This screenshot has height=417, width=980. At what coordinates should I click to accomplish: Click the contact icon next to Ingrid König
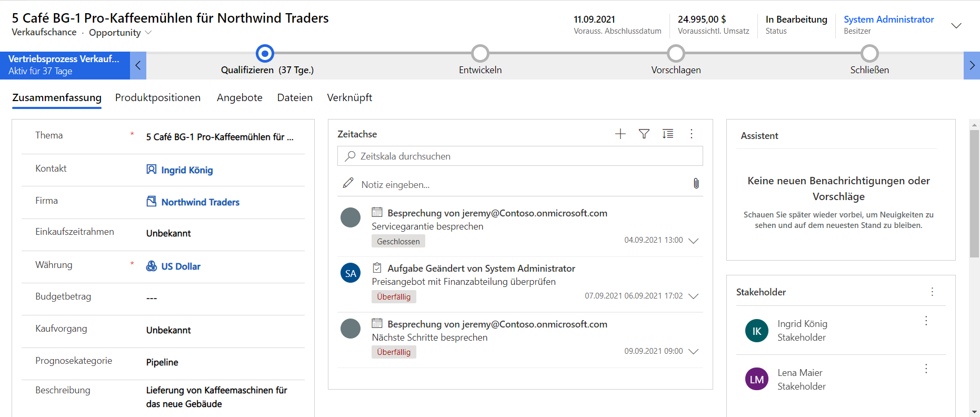tap(152, 169)
